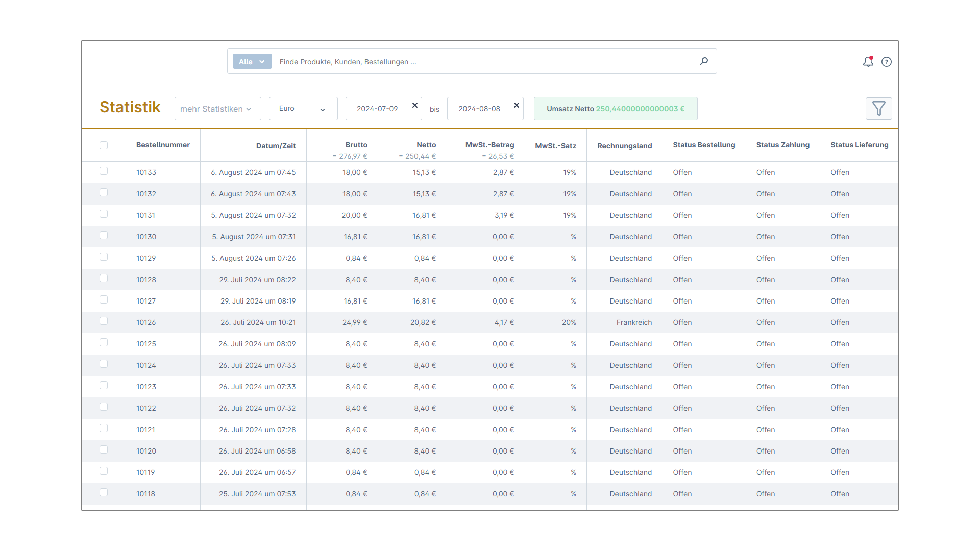The image size is (980, 551).
Task: Tick the checkbox for order 10130
Action: tap(104, 235)
